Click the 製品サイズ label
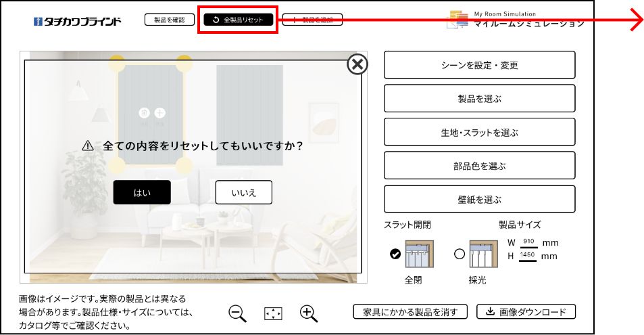 point(520,225)
